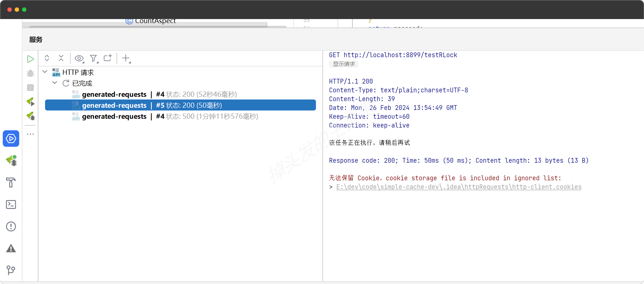Click the 显示请求 button
The width and height of the screenshot is (644, 284).
(344, 64)
